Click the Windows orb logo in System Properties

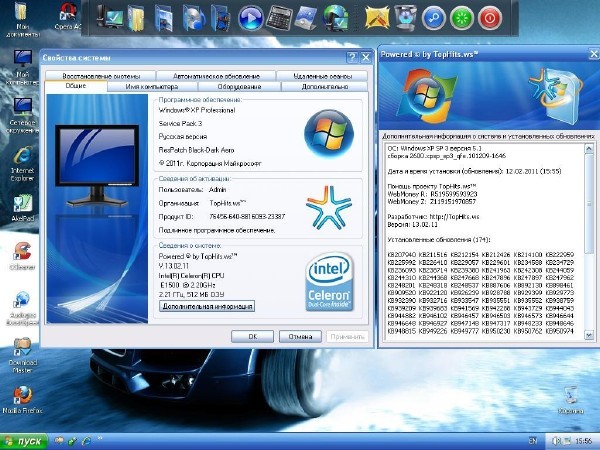tap(329, 133)
